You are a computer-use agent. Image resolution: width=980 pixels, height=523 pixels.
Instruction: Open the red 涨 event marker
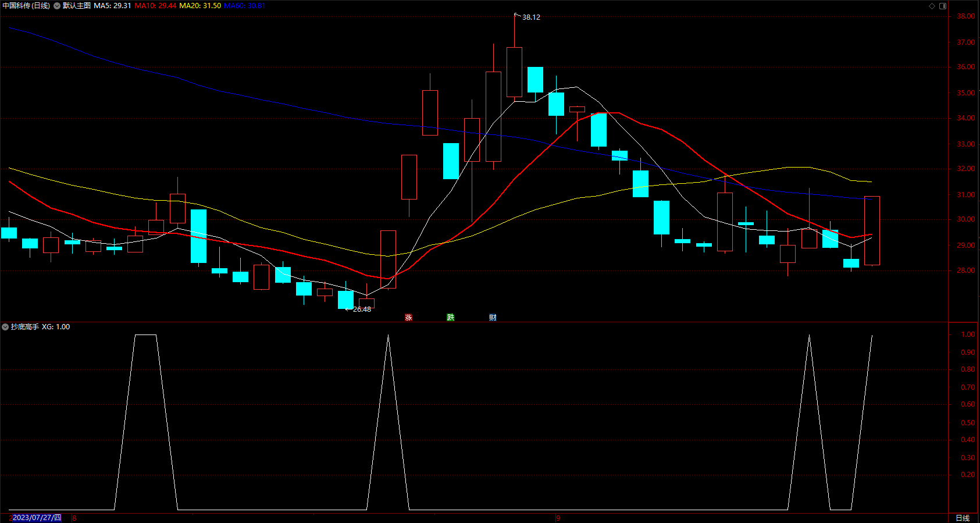click(409, 317)
